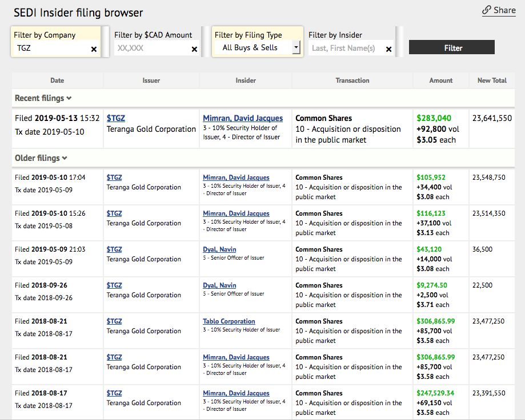Focus the Insider name input field

pos(345,49)
